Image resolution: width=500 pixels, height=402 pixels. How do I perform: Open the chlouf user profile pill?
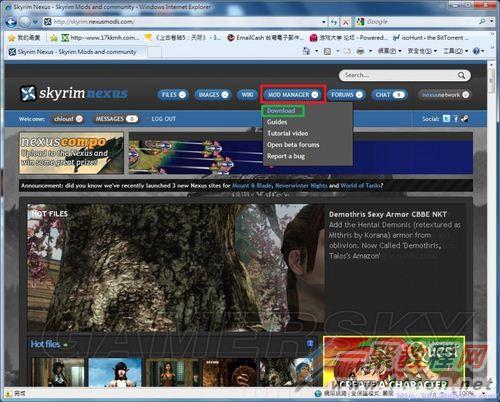click(67, 119)
